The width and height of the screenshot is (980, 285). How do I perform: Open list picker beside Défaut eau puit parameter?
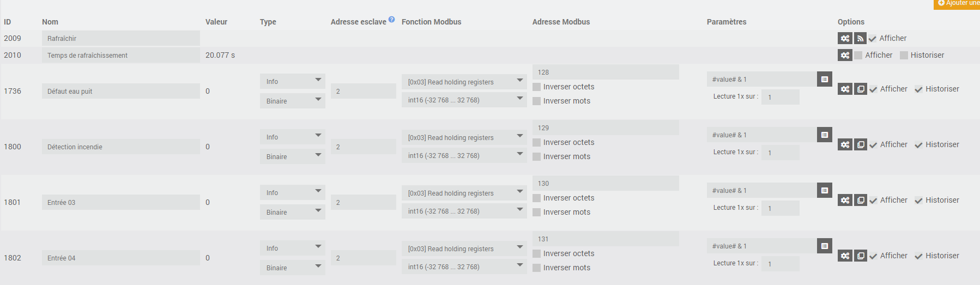825,79
